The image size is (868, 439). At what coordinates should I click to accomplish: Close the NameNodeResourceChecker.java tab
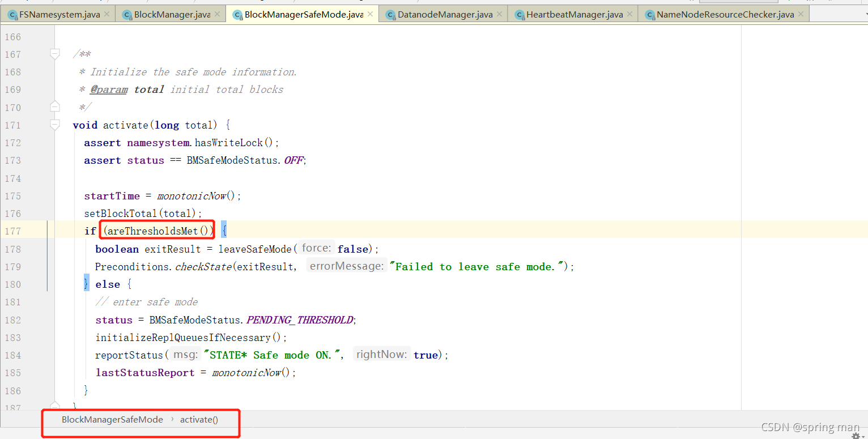(x=801, y=15)
